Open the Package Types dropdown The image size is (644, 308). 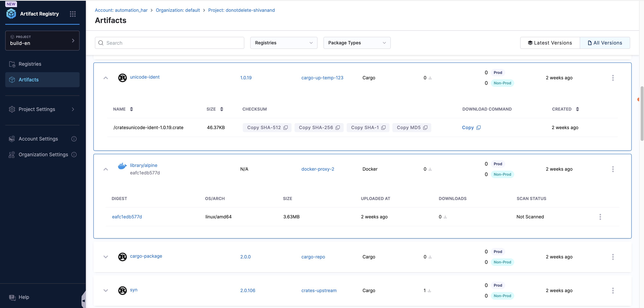[x=357, y=42]
